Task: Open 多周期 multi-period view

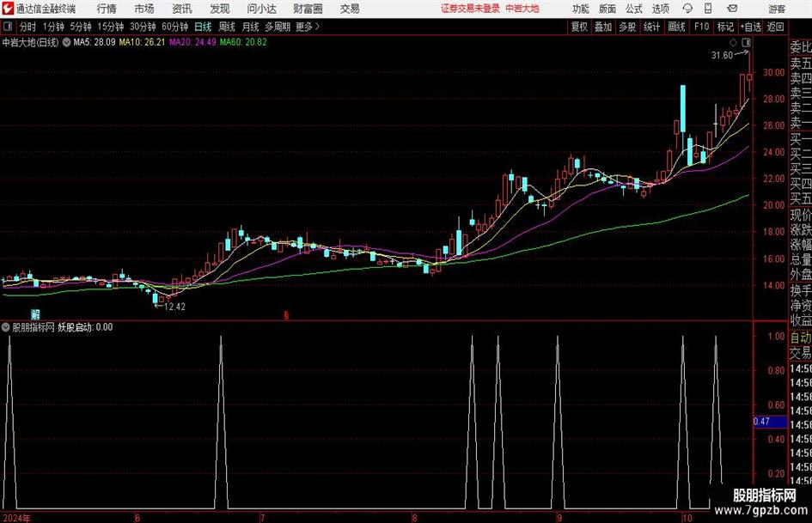Action: 278,27
